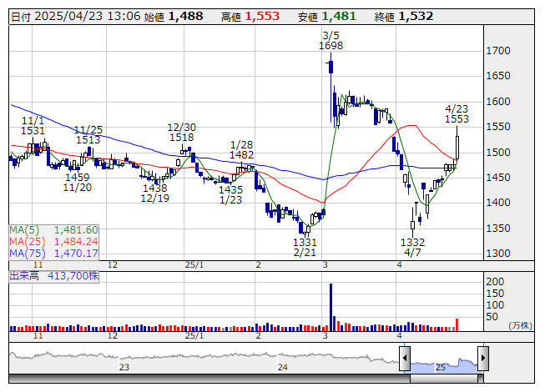Click the 11/25 1513 price label
Viewport: 545px width, 392px height.
(x=88, y=135)
